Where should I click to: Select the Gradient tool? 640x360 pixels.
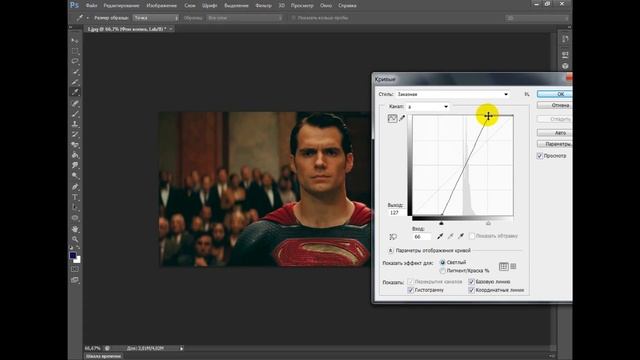(x=75, y=155)
